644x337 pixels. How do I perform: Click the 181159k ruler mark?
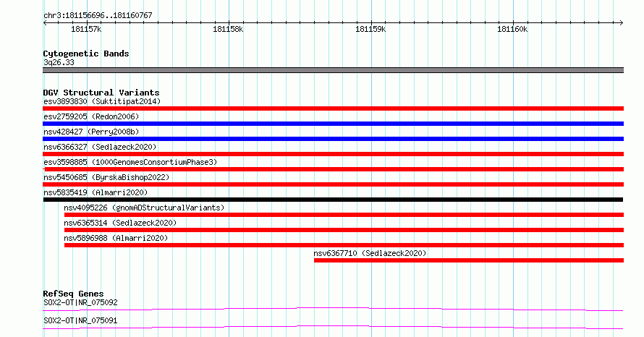(x=370, y=29)
